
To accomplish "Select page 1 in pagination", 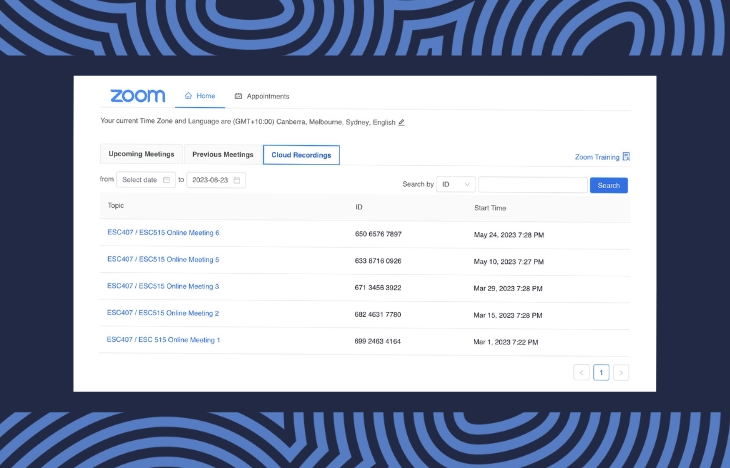I will pyautogui.click(x=601, y=373).
